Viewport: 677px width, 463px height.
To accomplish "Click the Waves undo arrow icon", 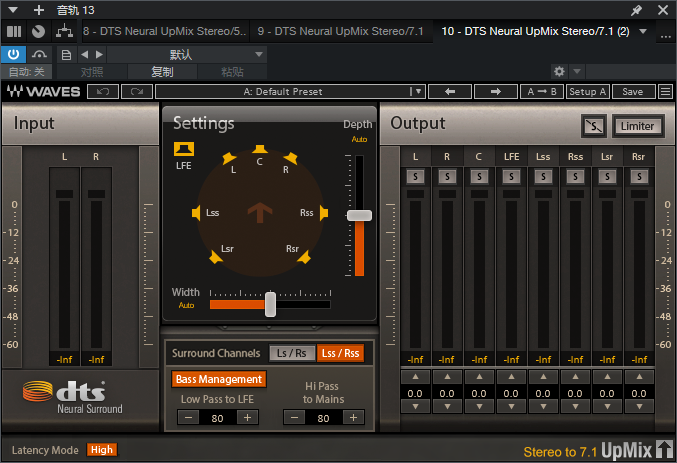I will 103,92.
